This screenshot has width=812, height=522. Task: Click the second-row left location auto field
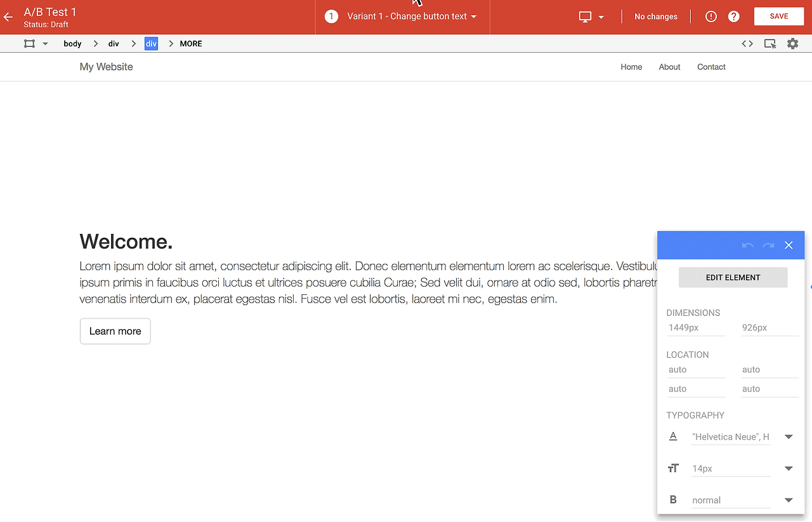coord(696,389)
